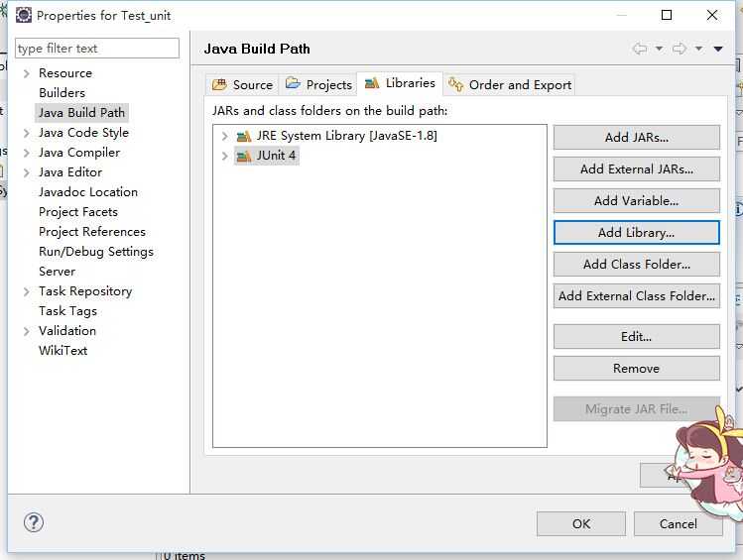Click the Eclipse icon in the title bar
The width and height of the screenshot is (743, 560).
tap(23, 15)
